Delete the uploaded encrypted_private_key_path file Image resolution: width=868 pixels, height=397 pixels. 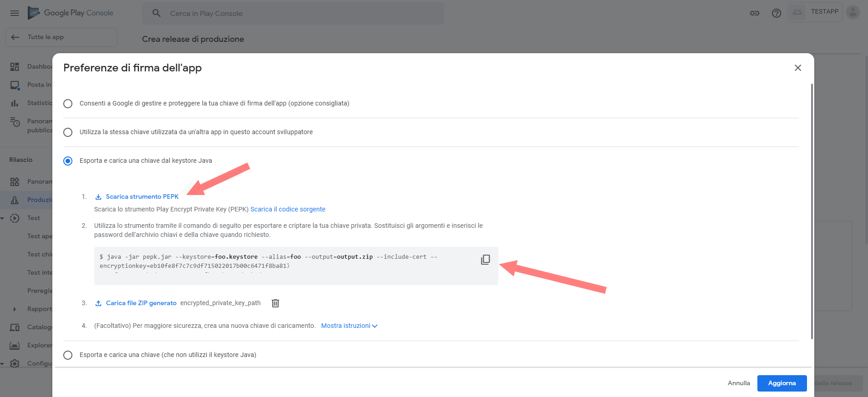(275, 303)
